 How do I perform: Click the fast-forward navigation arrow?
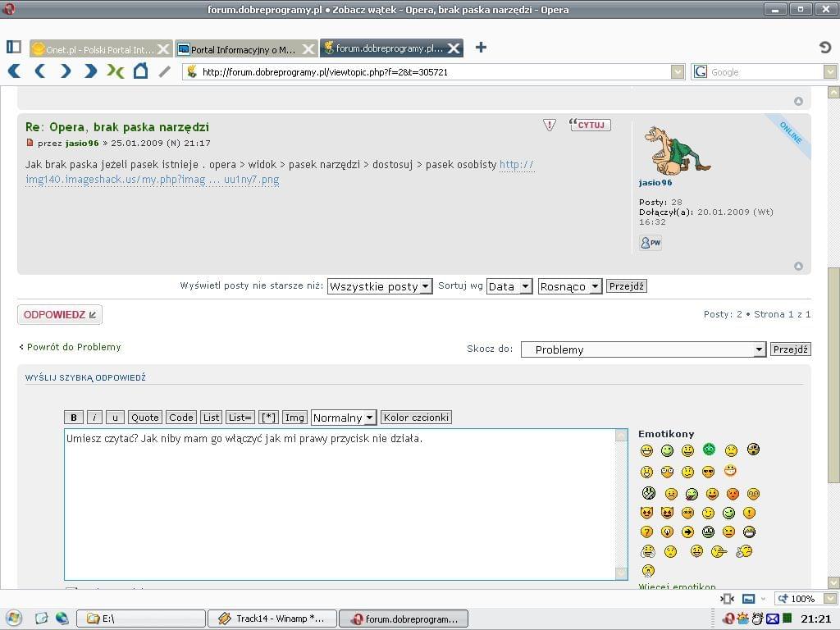pos(90,71)
